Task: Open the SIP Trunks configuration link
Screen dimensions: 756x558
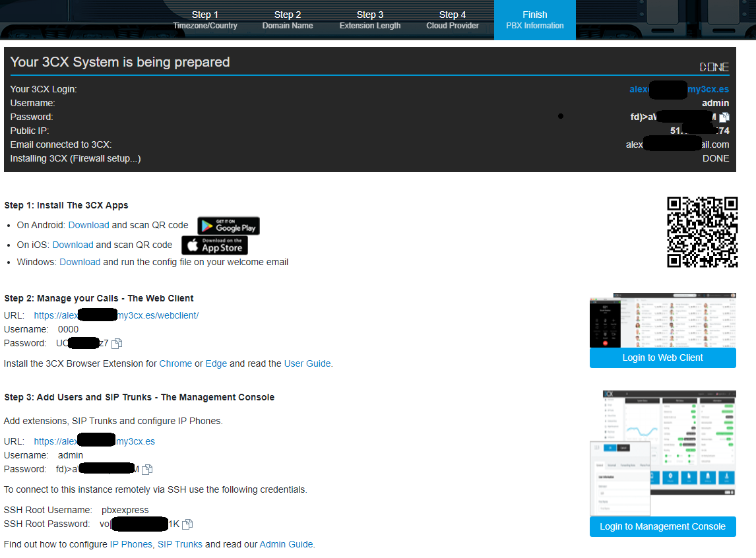Action: pyautogui.click(x=179, y=544)
